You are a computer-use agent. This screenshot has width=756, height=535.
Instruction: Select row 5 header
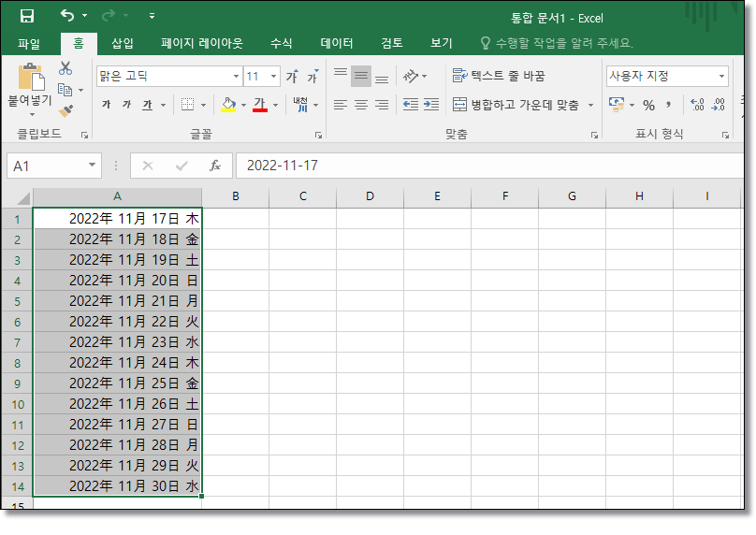(18, 301)
